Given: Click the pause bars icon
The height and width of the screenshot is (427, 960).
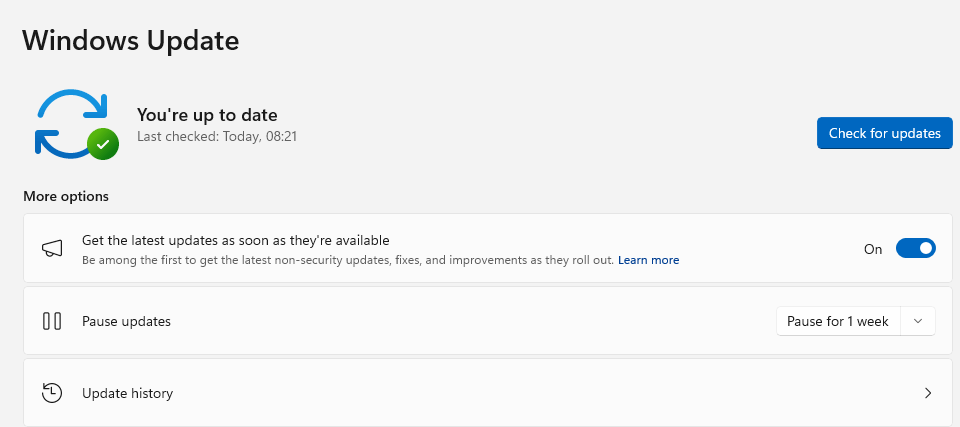Looking at the screenshot, I should pos(52,321).
